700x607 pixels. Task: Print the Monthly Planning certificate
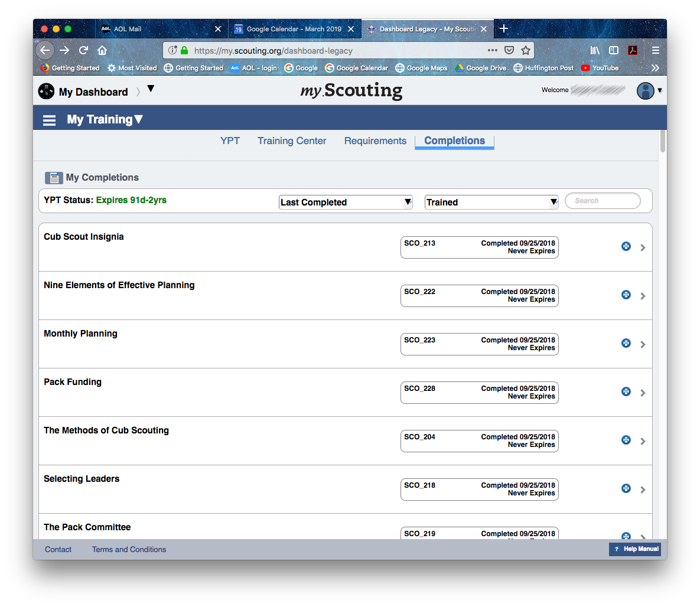tap(626, 343)
